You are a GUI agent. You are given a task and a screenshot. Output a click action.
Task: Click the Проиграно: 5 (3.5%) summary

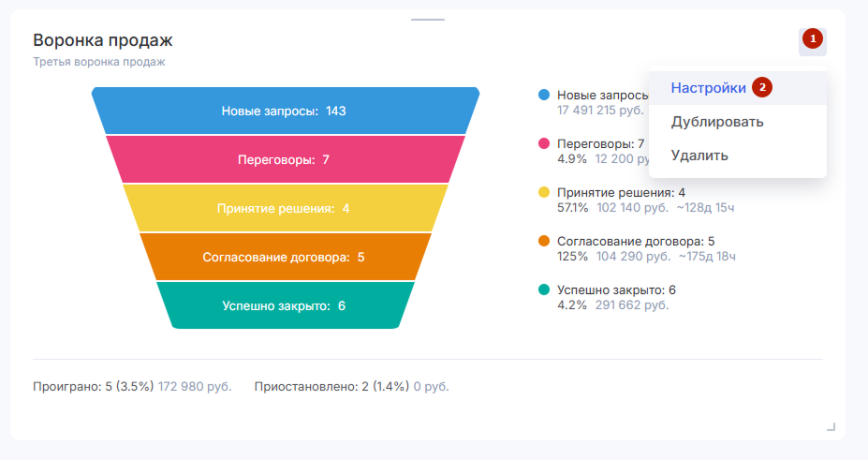coord(93,386)
